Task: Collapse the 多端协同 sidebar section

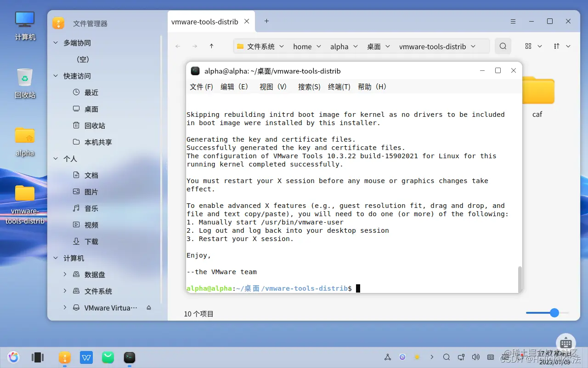Action: [x=56, y=43]
